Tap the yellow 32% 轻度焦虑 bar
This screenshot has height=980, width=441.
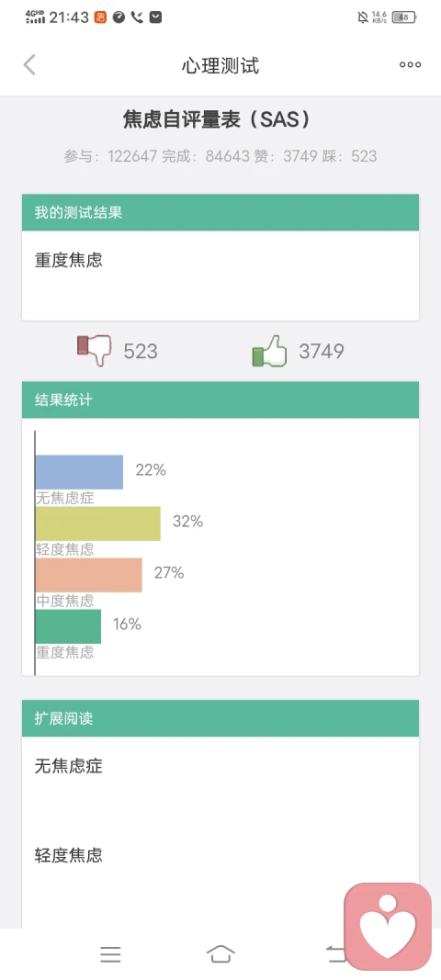tap(98, 524)
